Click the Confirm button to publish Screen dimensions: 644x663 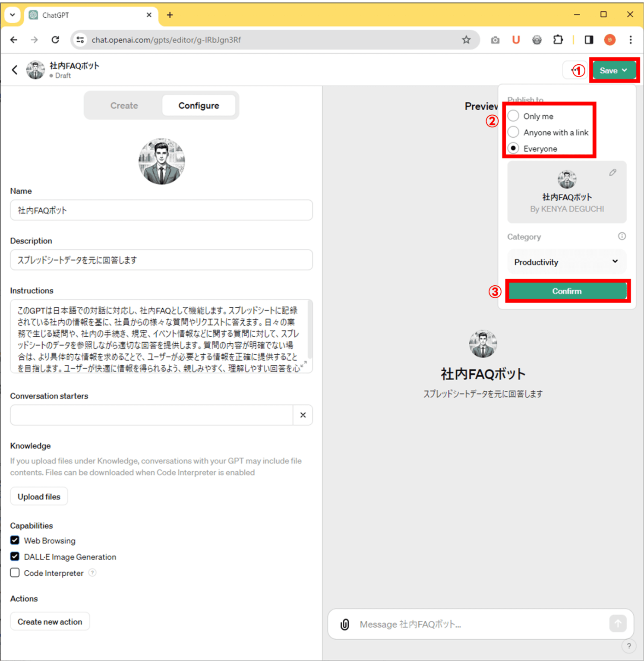tap(567, 290)
